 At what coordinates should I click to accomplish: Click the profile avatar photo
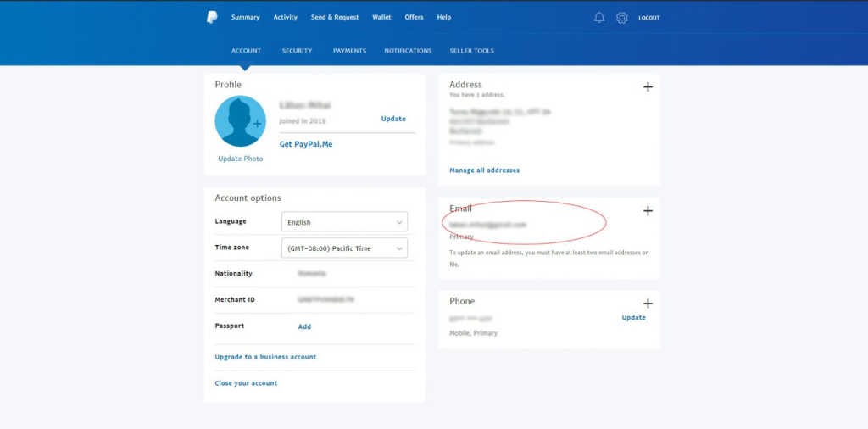point(240,121)
